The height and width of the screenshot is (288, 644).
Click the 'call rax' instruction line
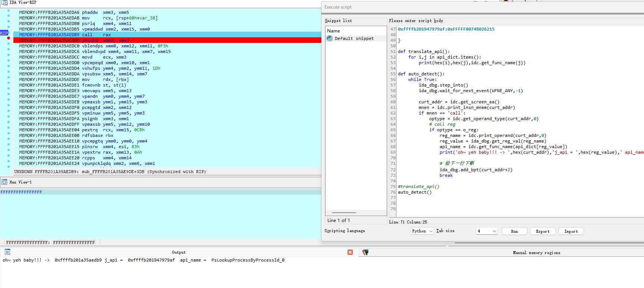pos(167,35)
